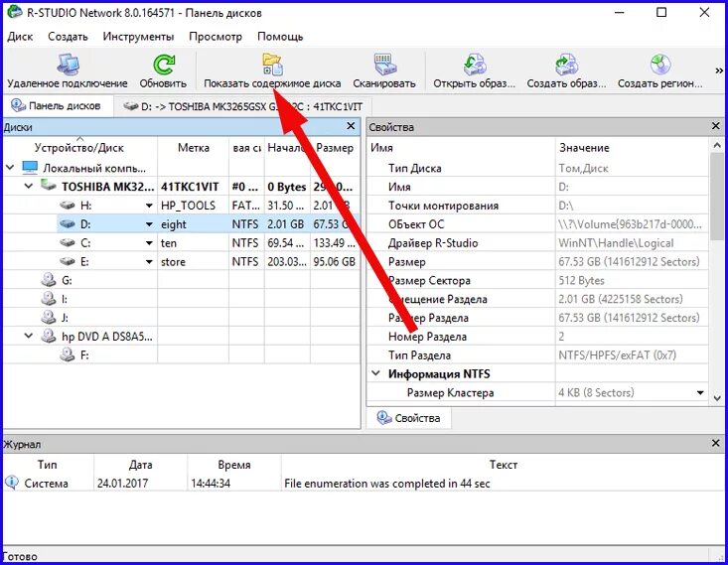Sort by the Устройство/Диск column header
The height and width of the screenshot is (565, 728).
pyautogui.click(x=79, y=148)
